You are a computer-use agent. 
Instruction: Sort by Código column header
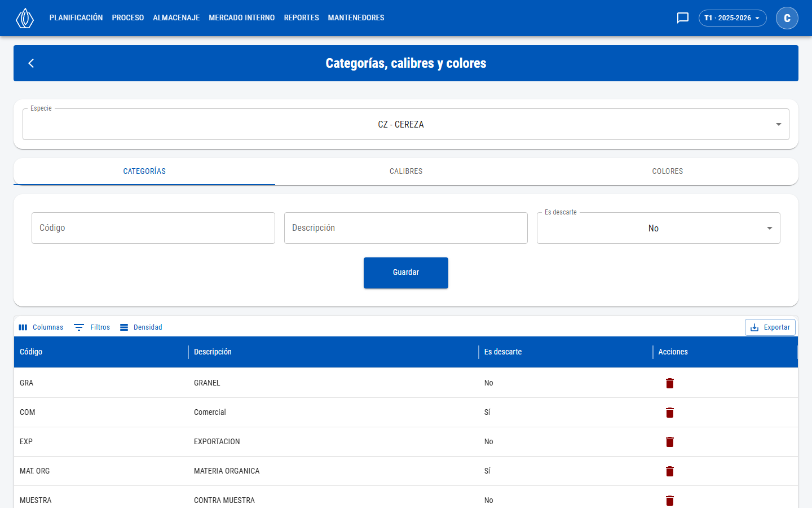click(101, 352)
